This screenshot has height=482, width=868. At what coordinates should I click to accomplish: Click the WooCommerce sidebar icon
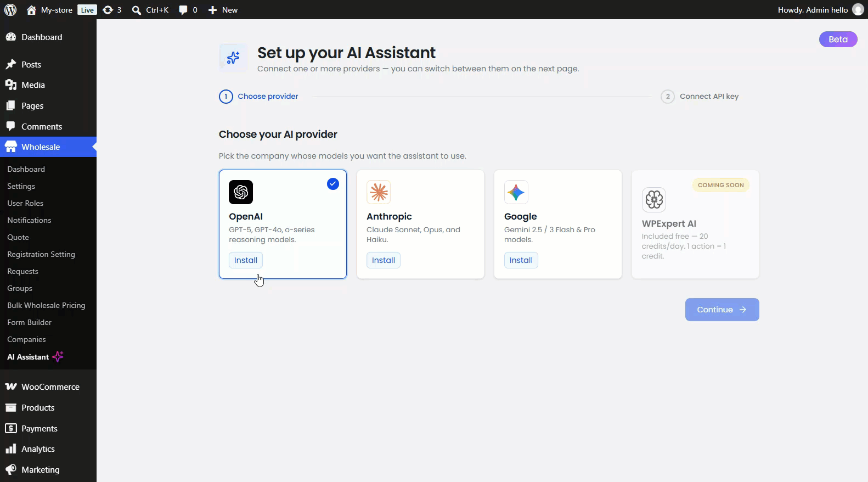point(11,386)
